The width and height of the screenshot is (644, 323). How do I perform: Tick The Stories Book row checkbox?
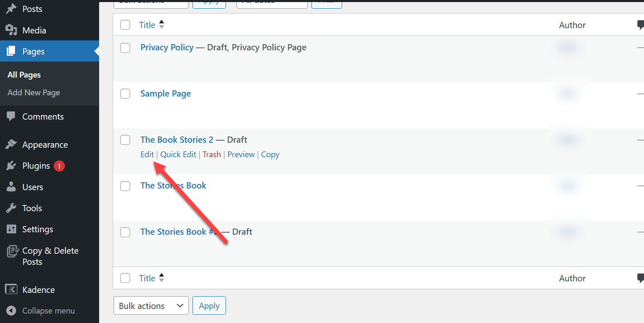pos(125,186)
